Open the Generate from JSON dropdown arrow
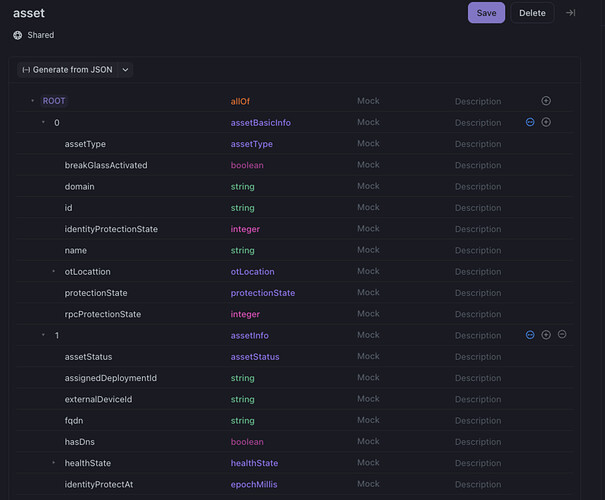This screenshot has height=500, width=605. pos(125,70)
